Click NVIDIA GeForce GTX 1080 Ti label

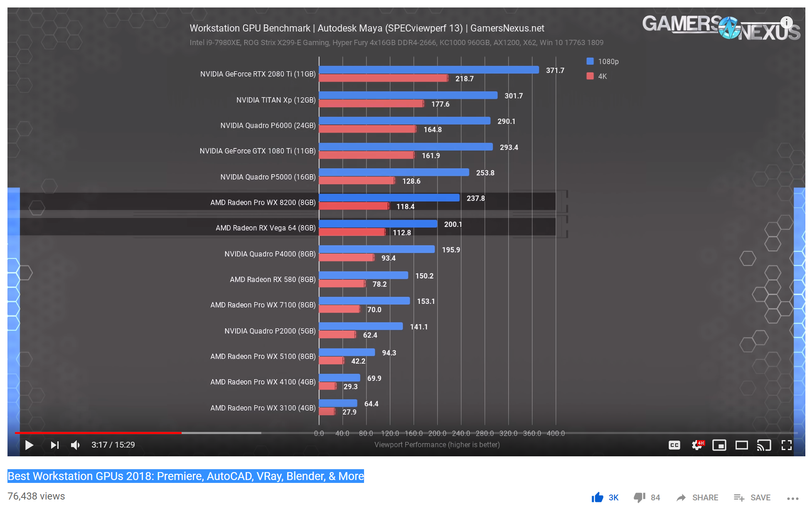coord(258,151)
